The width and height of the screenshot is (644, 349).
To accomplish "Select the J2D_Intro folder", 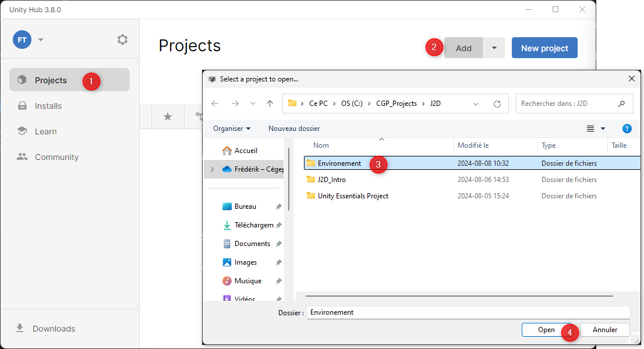I will [x=331, y=180].
